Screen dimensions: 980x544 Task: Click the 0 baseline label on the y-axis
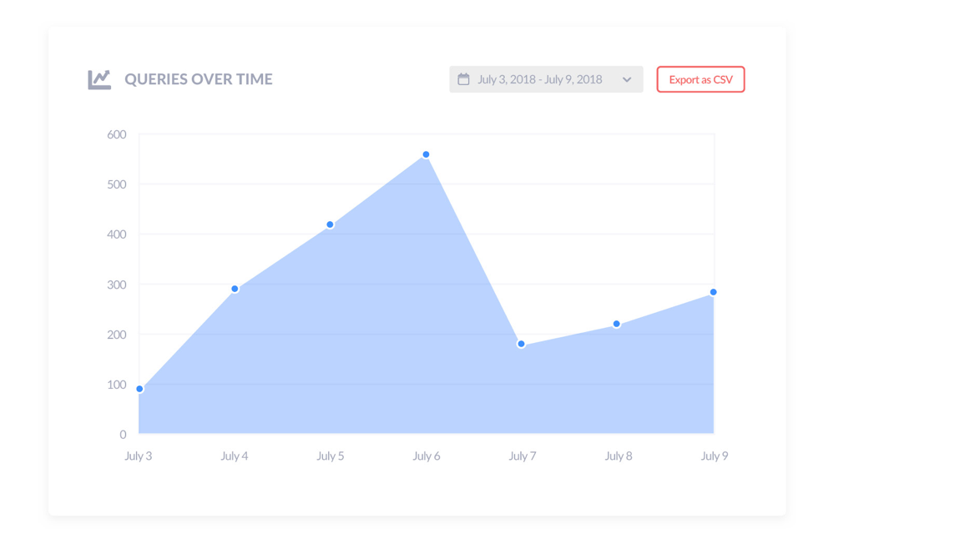124,434
